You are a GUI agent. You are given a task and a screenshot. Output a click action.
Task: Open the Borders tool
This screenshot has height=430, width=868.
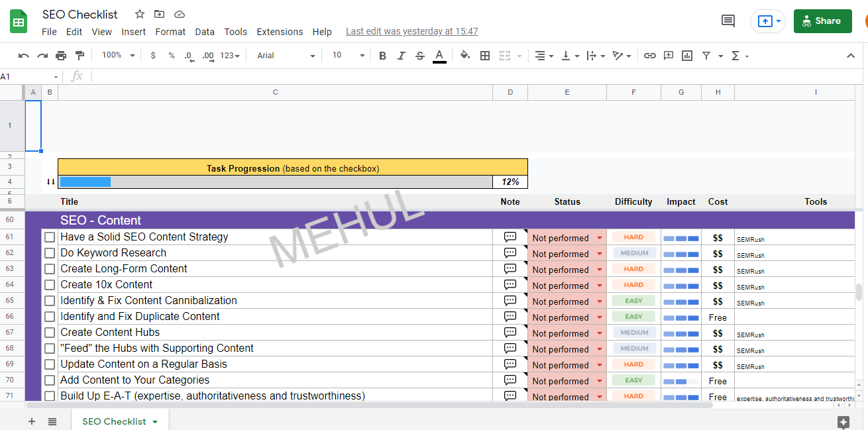[x=485, y=56]
